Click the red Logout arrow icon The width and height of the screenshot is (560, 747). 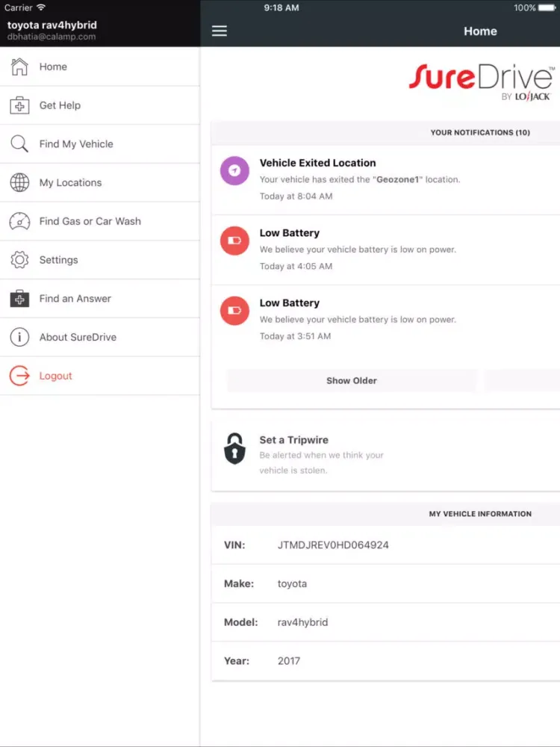pos(19,376)
